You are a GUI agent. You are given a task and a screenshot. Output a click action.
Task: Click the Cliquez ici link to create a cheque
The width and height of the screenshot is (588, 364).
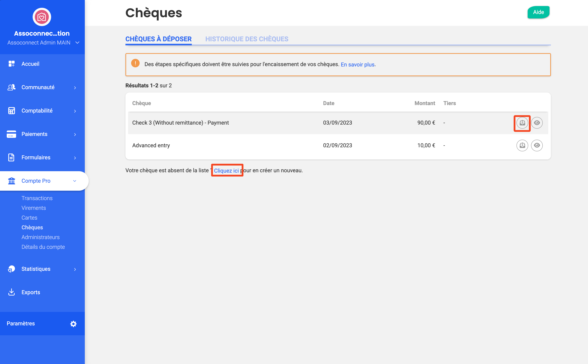pos(226,170)
